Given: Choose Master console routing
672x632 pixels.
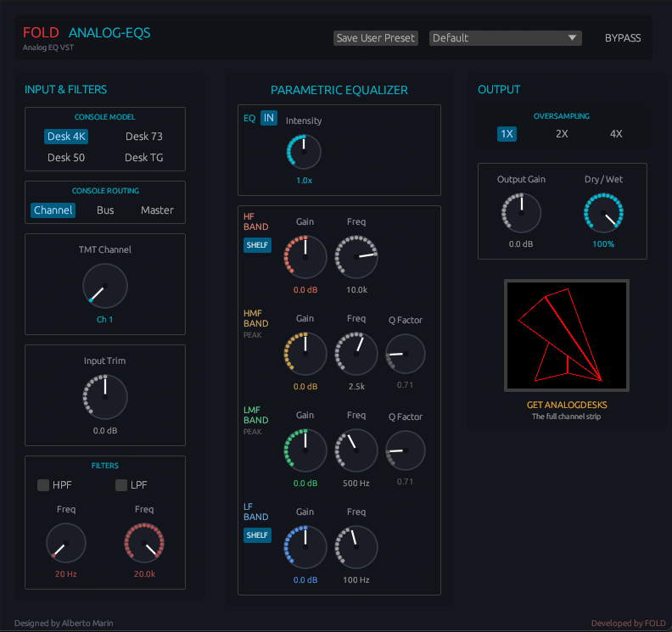Looking at the screenshot, I should [x=157, y=210].
